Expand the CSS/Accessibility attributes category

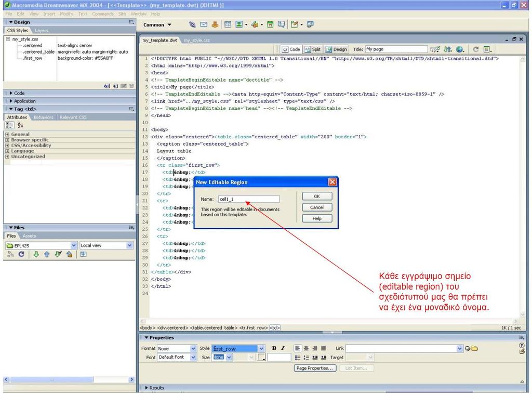pyautogui.click(x=7, y=146)
